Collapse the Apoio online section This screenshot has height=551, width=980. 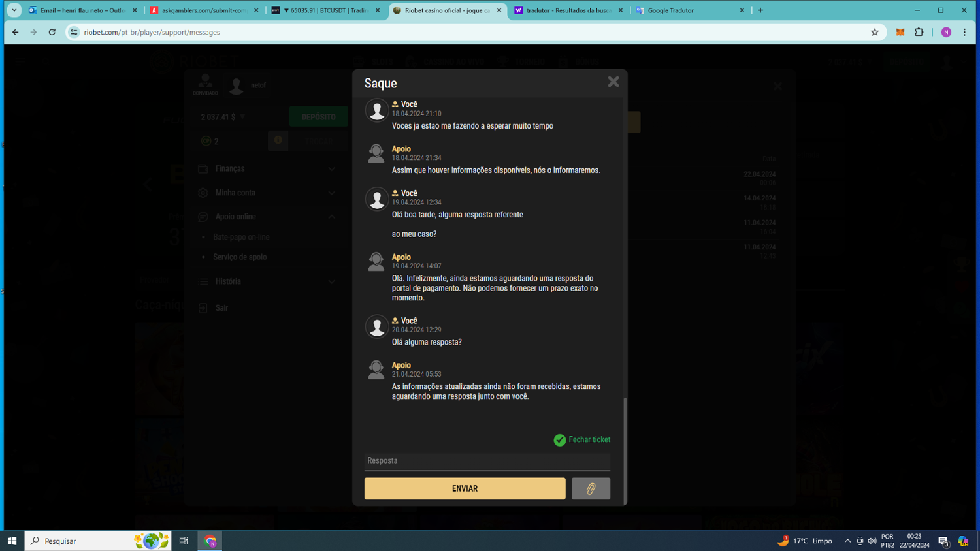coord(267,217)
